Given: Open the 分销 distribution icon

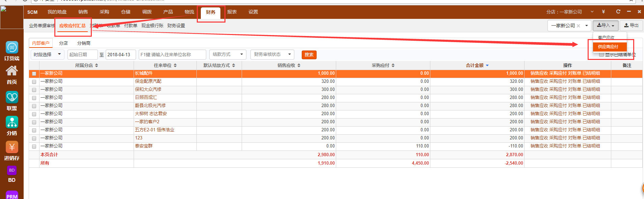Looking at the screenshot, I should click(12, 122).
